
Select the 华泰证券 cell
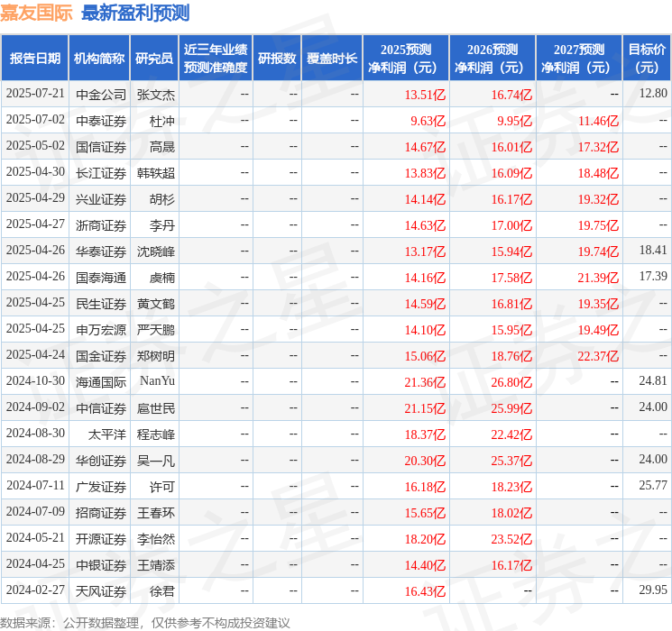tap(101, 251)
